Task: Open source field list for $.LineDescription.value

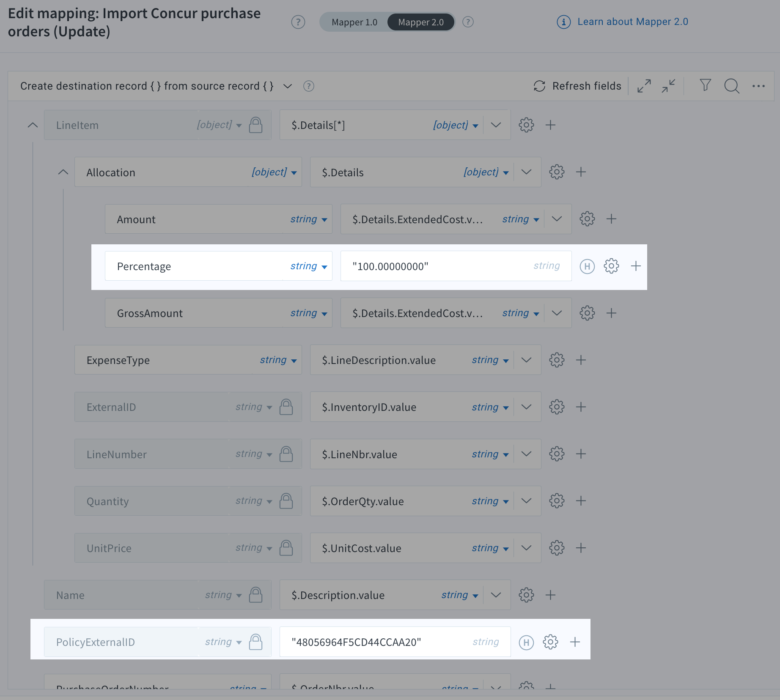Action: point(526,360)
